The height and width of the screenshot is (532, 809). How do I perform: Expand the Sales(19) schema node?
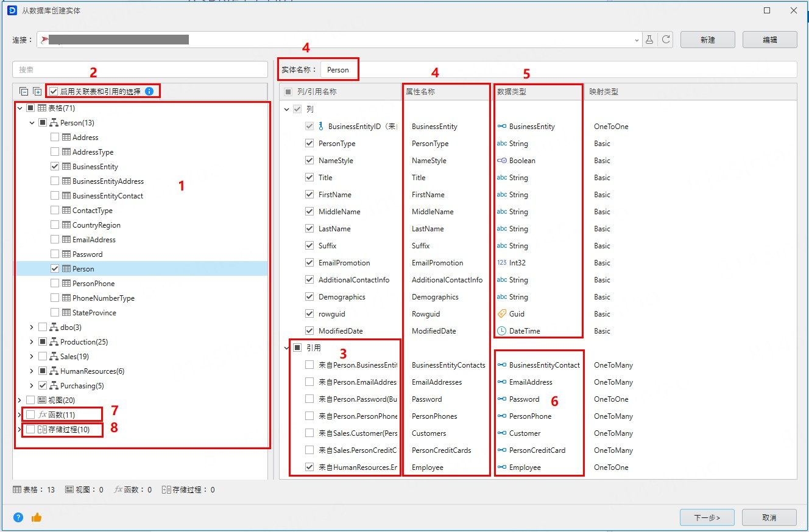coord(32,357)
